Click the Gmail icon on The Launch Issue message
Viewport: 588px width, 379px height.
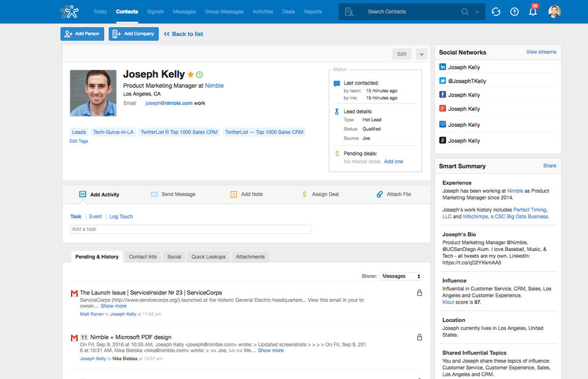[x=74, y=293]
